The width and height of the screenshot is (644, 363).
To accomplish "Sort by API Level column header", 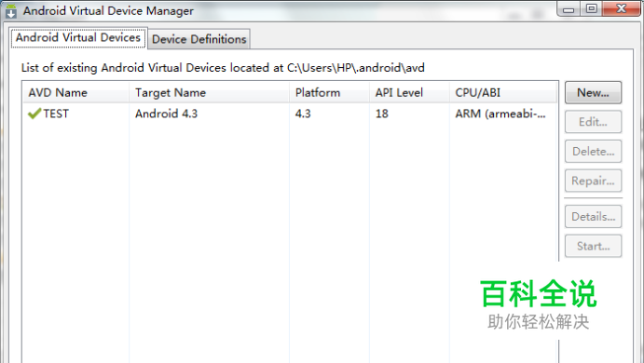I will coord(409,93).
